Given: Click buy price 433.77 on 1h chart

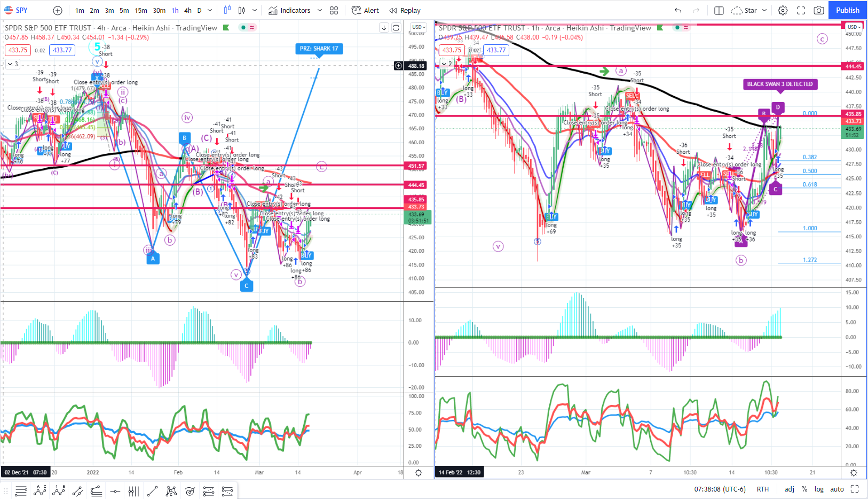Looking at the screenshot, I should tap(496, 50).
